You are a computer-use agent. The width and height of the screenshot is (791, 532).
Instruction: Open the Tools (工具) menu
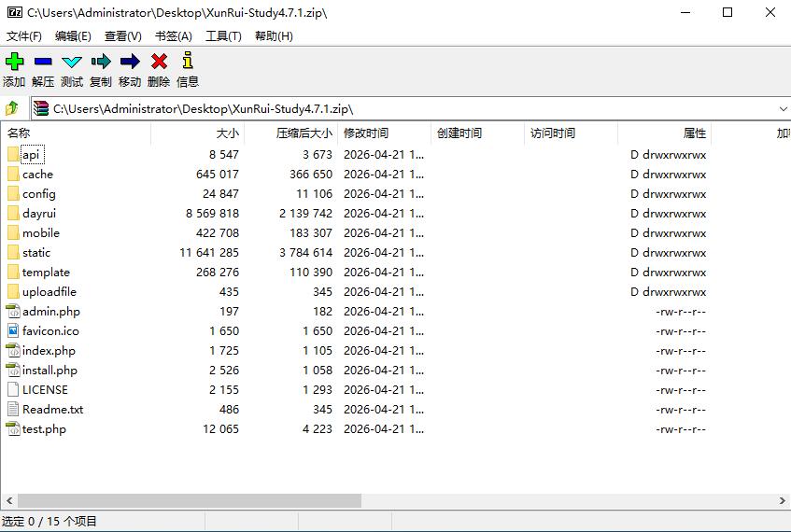pos(223,36)
